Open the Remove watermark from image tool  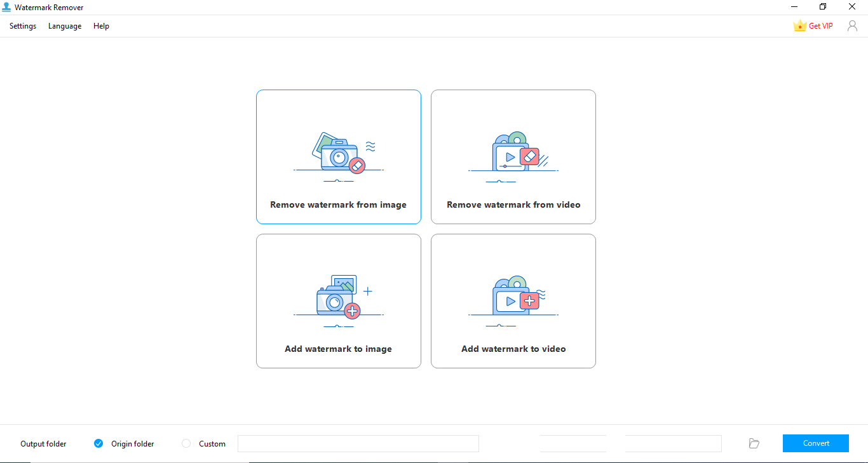tap(338, 157)
